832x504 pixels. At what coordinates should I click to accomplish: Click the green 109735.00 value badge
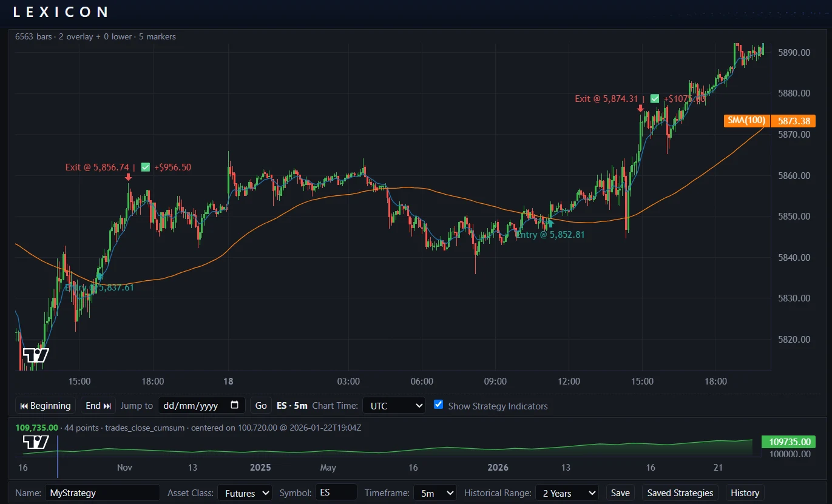[x=788, y=442]
